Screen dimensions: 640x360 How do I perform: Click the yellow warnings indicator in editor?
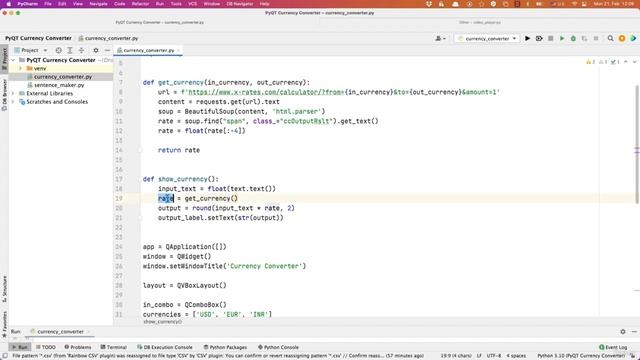click(x=590, y=62)
